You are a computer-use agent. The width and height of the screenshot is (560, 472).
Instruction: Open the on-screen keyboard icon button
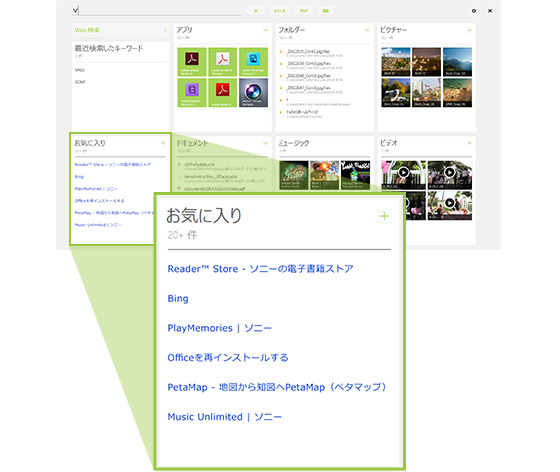(x=325, y=11)
